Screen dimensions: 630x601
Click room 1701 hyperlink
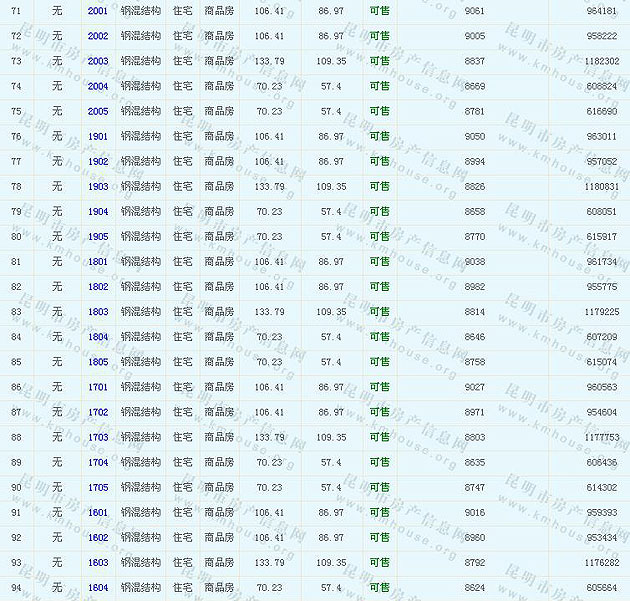pos(98,387)
